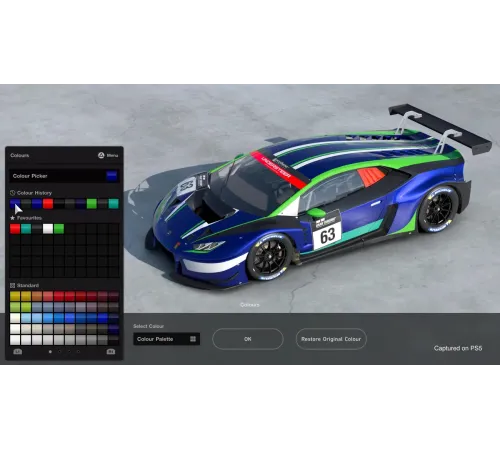Image resolution: width=500 pixels, height=450 pixels.
Task: Click the grid icon beside Standard heading
Action: (13, 285)
